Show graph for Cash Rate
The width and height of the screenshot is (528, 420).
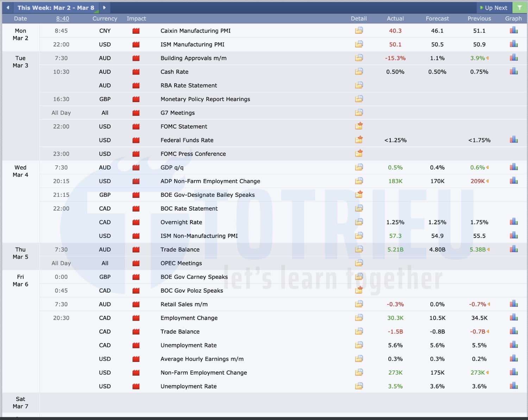click(514, 71)
